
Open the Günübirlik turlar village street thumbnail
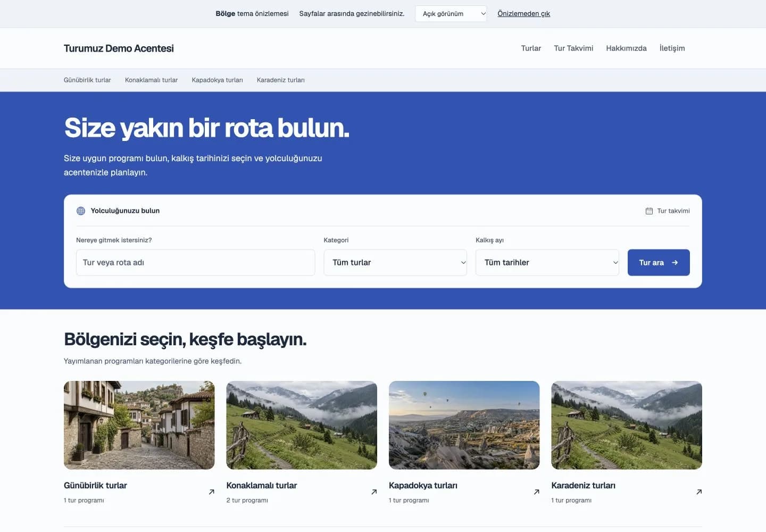tap(139, 425)
